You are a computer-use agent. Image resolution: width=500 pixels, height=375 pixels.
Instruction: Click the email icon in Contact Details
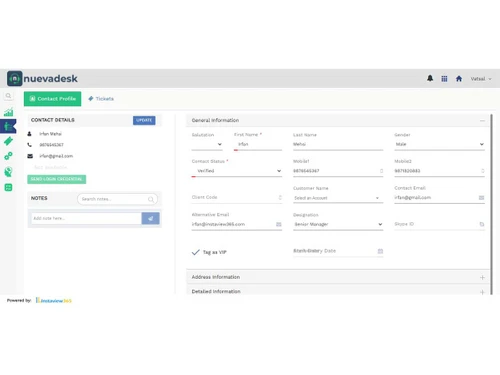[30, 156]
